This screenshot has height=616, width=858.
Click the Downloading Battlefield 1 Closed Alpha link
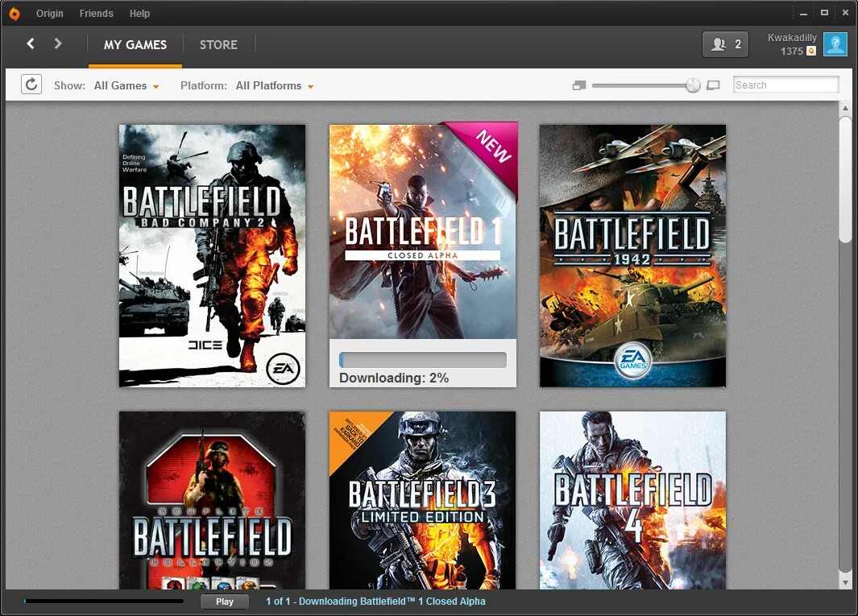pyautogui.click(x=375, y=601)
